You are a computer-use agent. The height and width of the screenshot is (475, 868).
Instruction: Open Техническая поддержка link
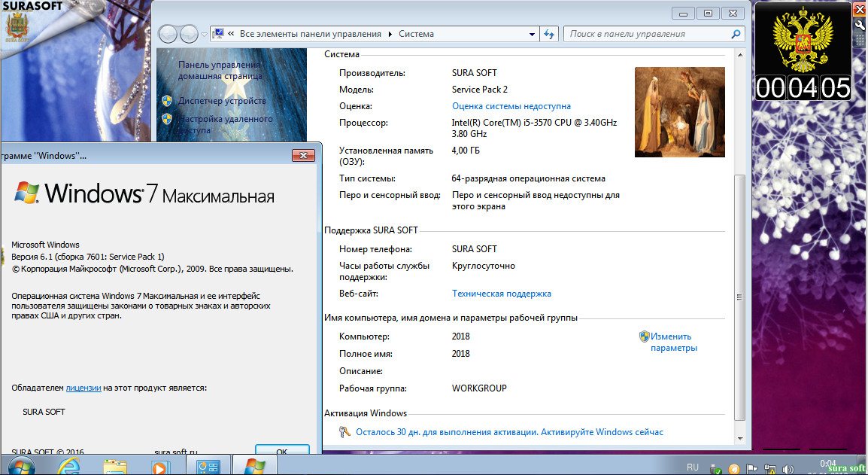pos(501,293)
